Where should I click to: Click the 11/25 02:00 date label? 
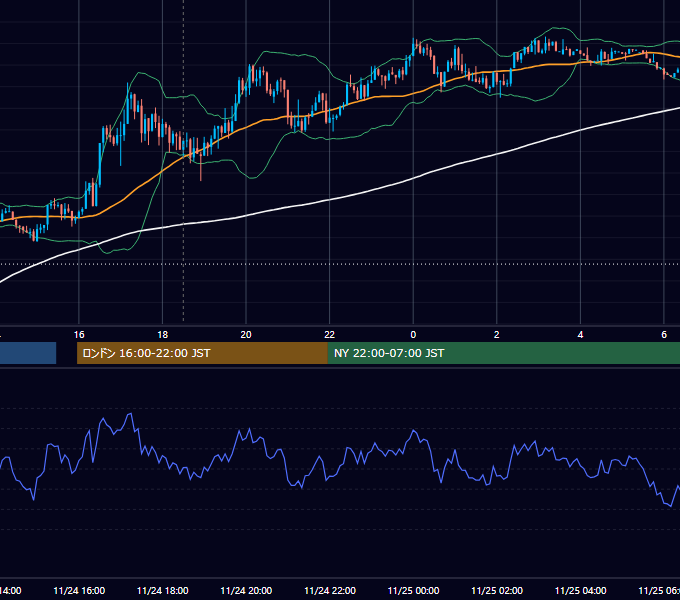[497, 591]
